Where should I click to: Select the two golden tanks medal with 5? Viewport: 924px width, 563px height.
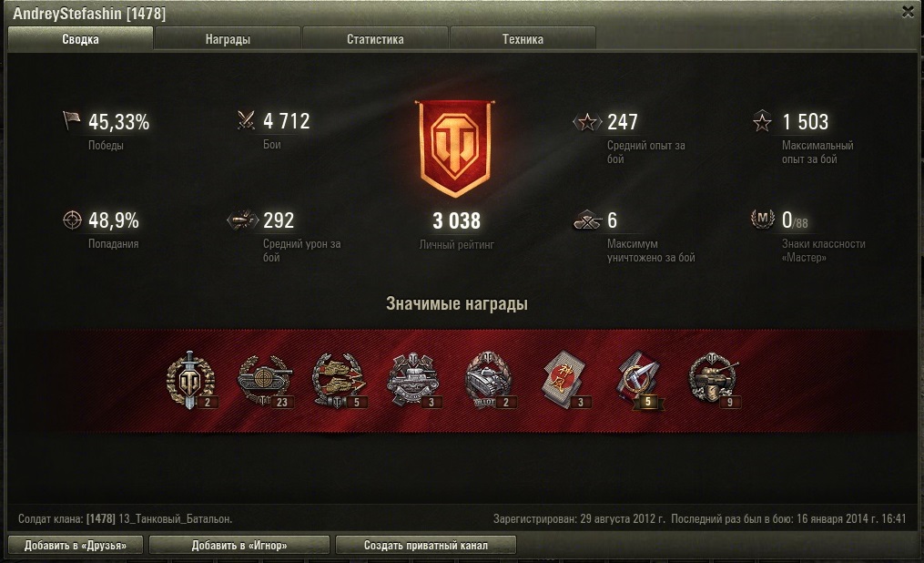[340, 381]
